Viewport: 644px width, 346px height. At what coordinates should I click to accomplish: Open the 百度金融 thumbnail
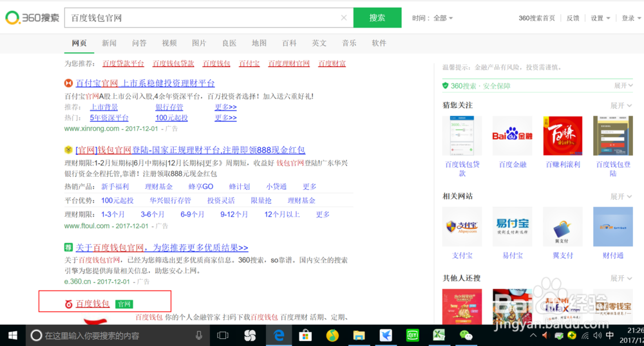tap(512, 136)
